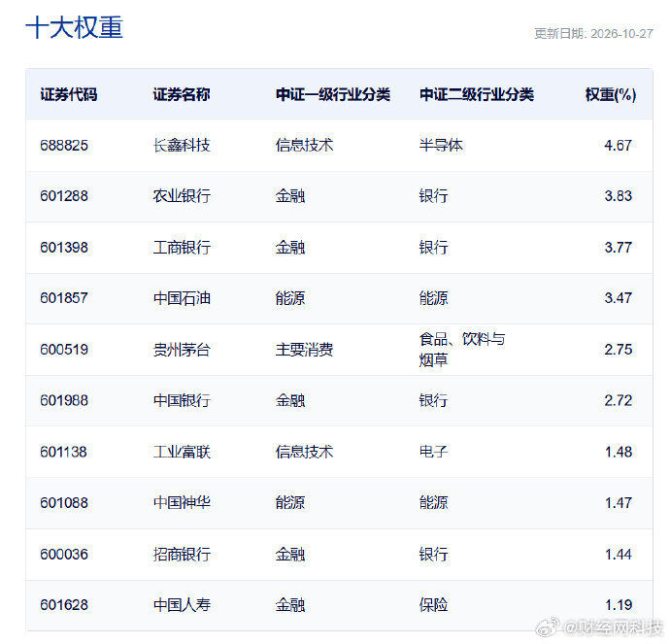The width and height of the screenshot is (670, 644).
Task: Click security code 601398
Action: (x=64, y=248)
